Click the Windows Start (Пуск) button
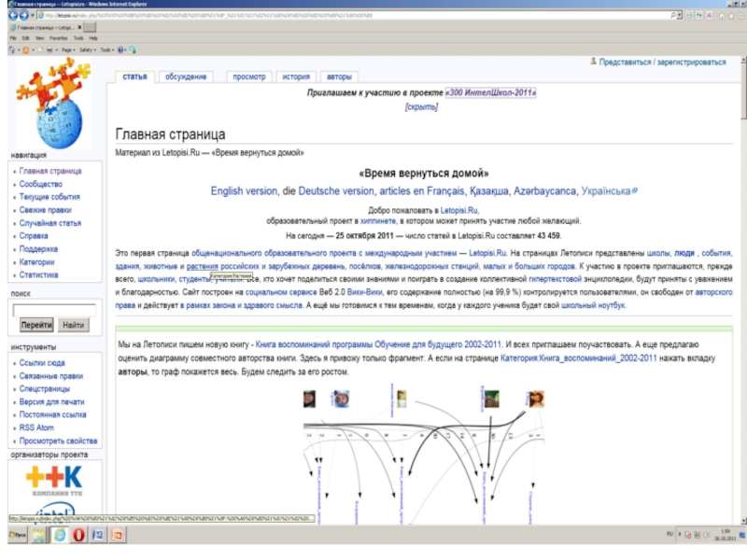This screenshot has width=747, height=560. click(18, 535)
